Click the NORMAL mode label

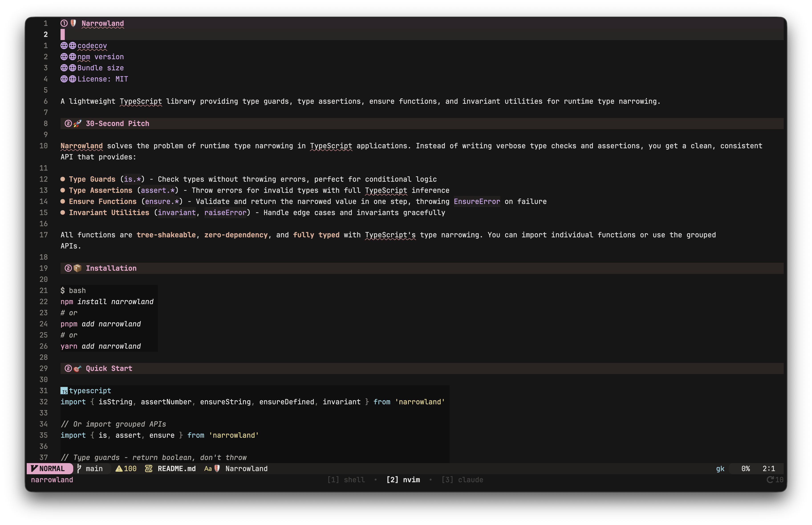pos(52,468)
